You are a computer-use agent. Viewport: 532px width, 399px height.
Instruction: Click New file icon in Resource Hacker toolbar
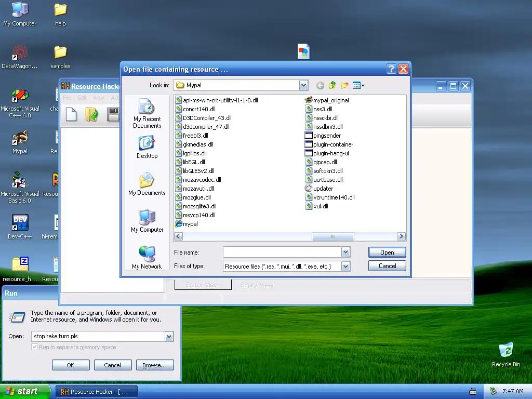pyautogui.click(x=71, y=114)
